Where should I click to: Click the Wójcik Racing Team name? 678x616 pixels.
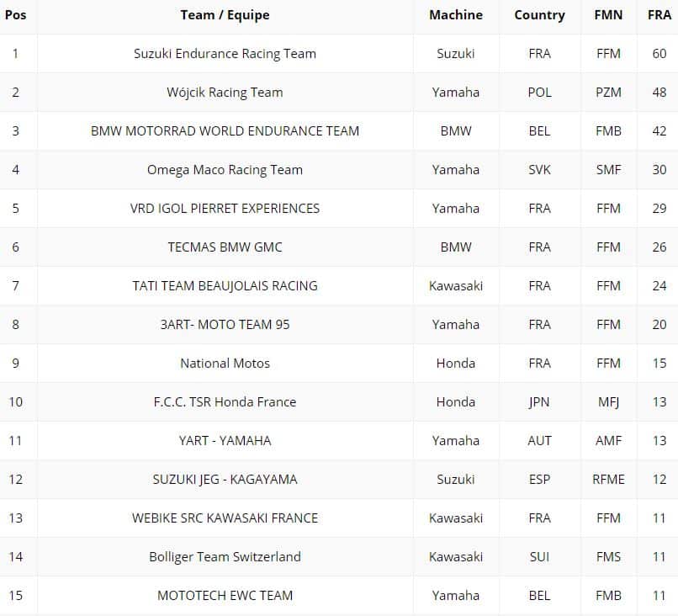tap(225, 93)
